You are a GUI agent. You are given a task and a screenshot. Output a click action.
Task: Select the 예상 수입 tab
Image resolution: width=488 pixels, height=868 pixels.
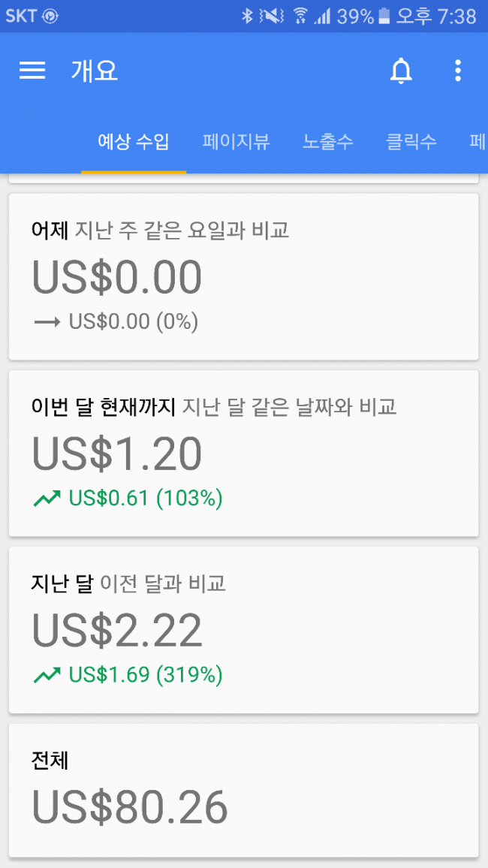tap(134, 141)
